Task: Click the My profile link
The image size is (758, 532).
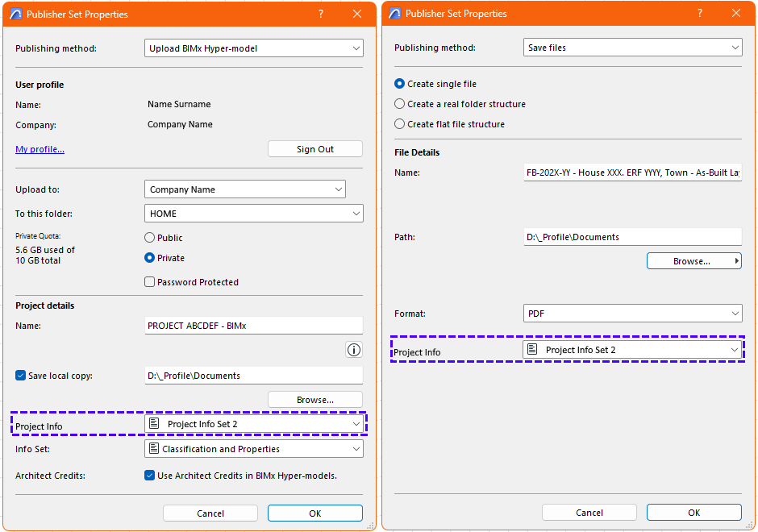Action: [39, 148]
